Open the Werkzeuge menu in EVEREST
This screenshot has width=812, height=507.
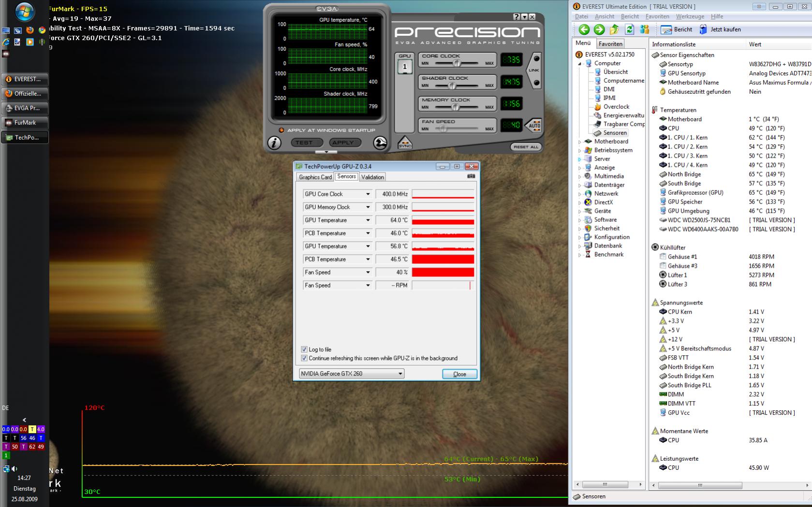pos(690,16)
